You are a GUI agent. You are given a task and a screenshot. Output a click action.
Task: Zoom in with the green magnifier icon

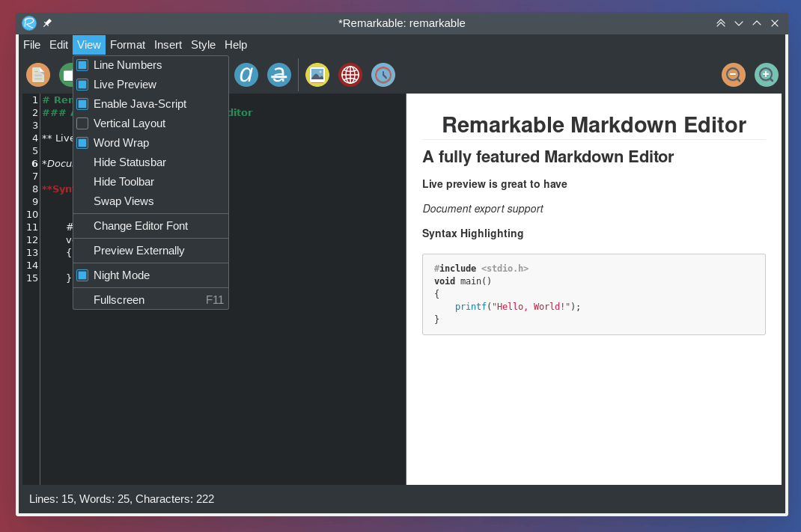pos(767,75)
